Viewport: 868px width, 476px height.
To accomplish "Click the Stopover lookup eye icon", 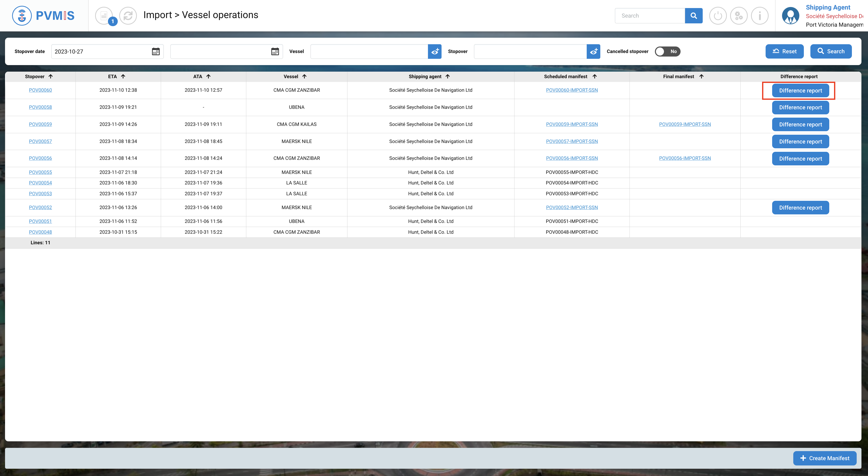I will [x=593, y=52].
